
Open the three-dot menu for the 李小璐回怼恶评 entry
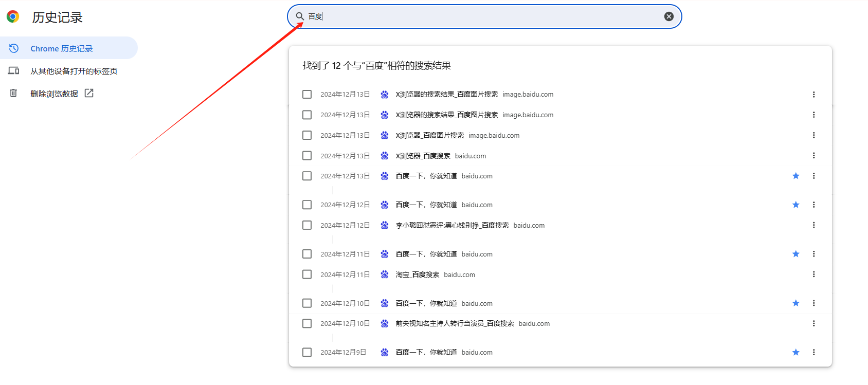tap(813, 225)
